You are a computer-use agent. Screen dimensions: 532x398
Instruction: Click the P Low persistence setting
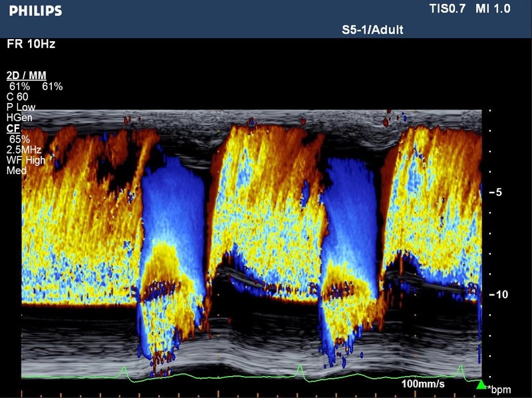(x=21, y=107)
